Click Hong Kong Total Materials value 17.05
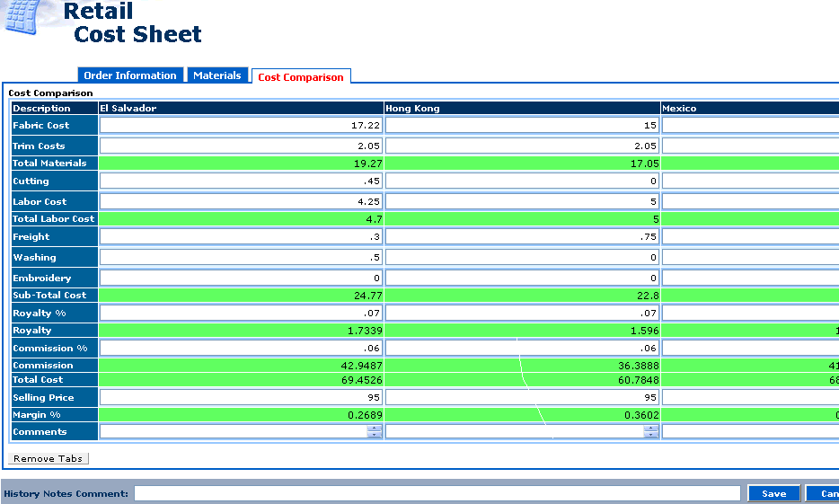Screen dimensions: 839x504 644,164
